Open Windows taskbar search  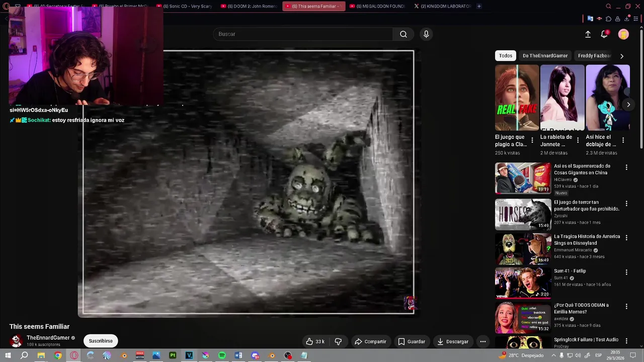point(24,355)
